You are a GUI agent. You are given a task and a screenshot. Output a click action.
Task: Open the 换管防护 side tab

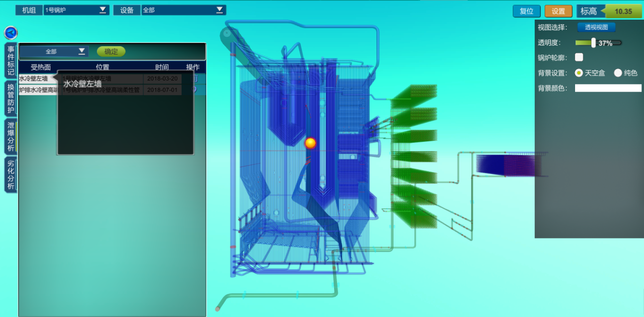[11, 98]
